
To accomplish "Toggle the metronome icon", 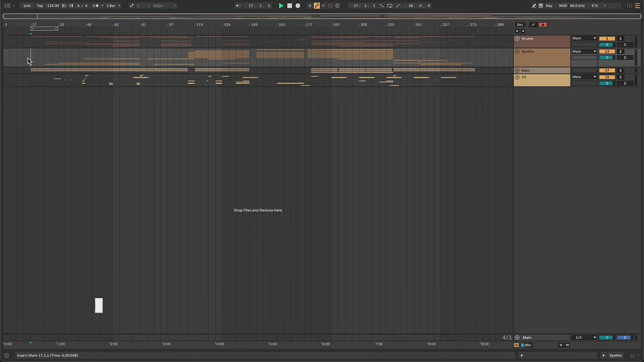I will pyautogui.click(x=96, y=6).
